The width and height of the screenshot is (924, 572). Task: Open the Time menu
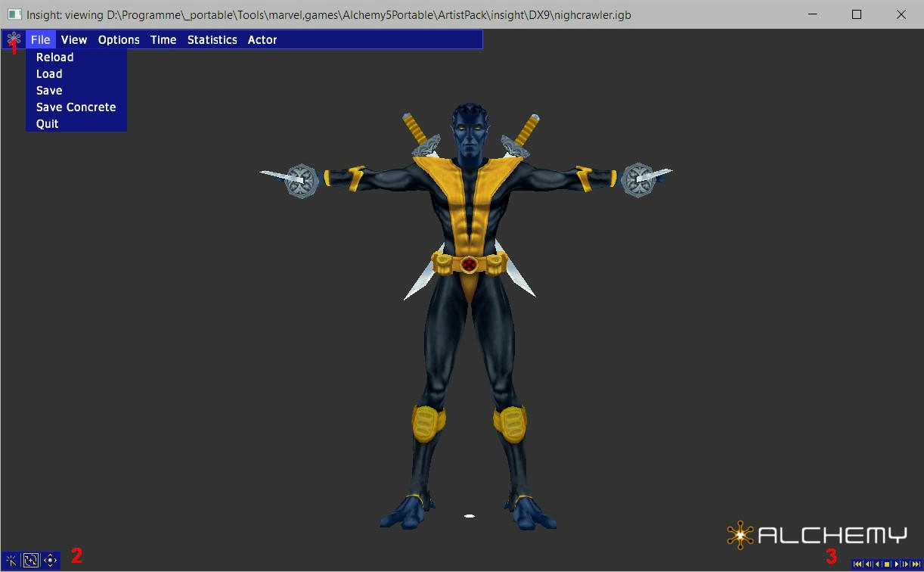click(163, 39)
